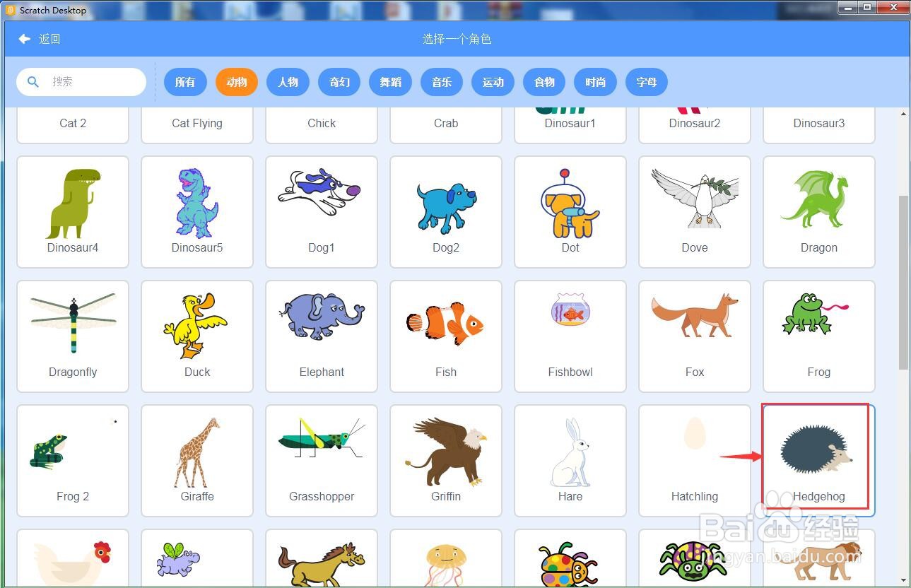Select the Fox sprite
Image resolution: width=911 pixels, height=588 pixels.
pos(695,336)
